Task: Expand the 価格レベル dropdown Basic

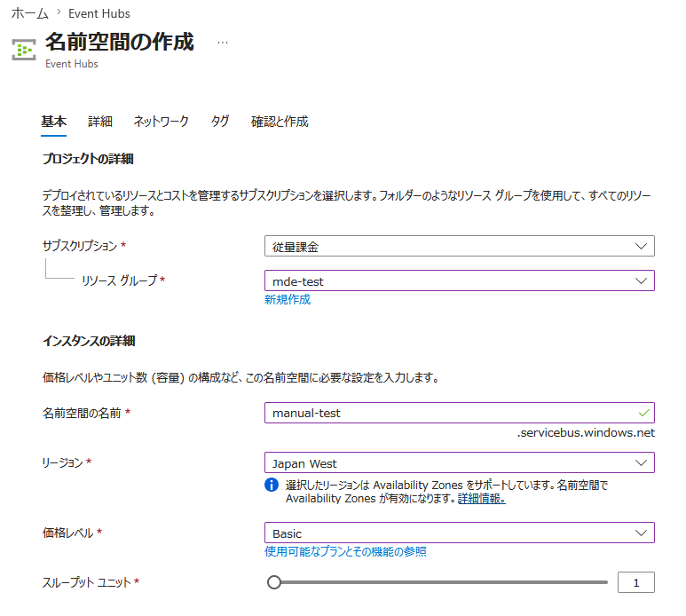Action: [x=460, y=533]
